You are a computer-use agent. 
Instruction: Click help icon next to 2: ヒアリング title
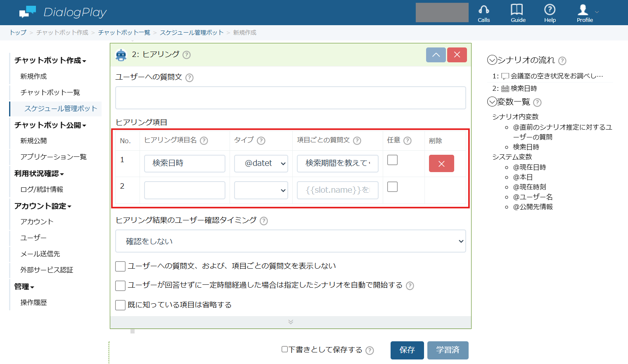(187, 55)
